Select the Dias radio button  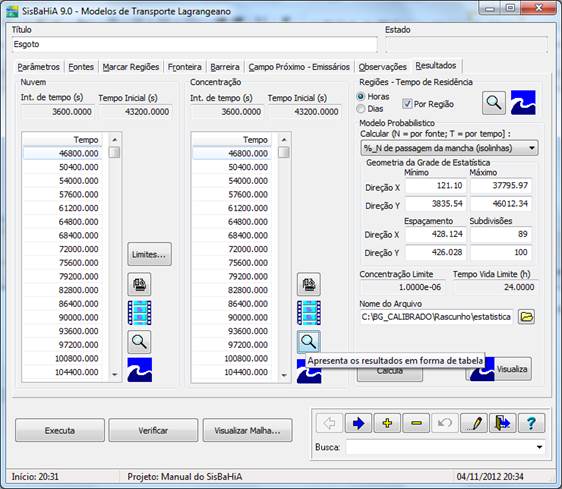(x=361, y=108)
